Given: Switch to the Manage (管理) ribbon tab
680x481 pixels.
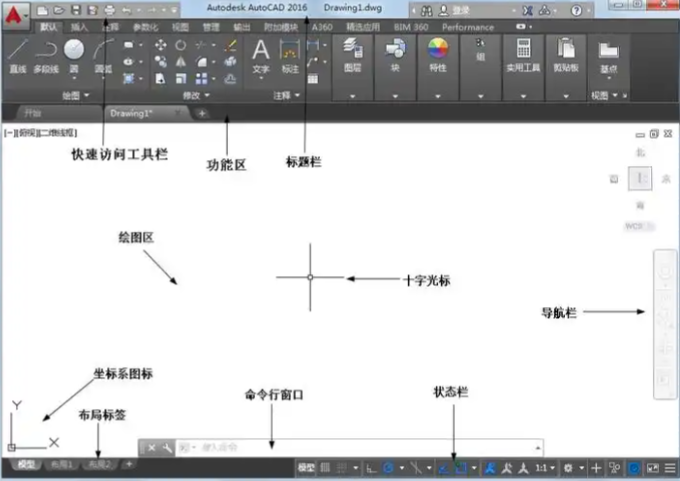Looking at the screenshot, I should click(x=211, y=27).
